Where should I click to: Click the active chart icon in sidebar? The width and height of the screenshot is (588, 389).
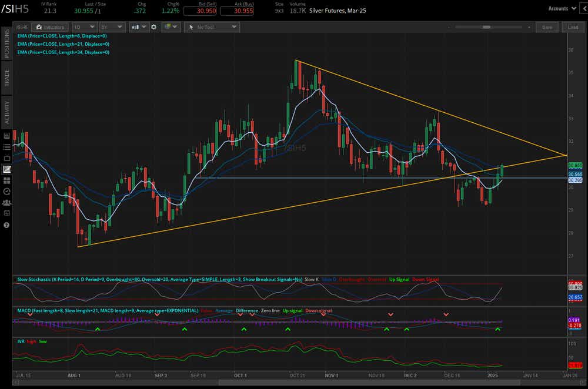(x=6, y=169)
